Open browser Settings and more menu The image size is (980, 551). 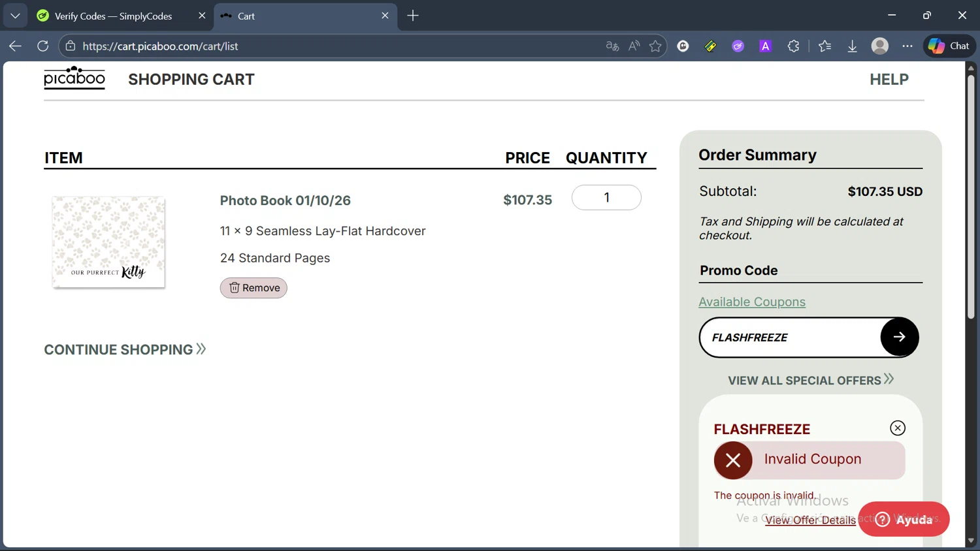(907, 46)
